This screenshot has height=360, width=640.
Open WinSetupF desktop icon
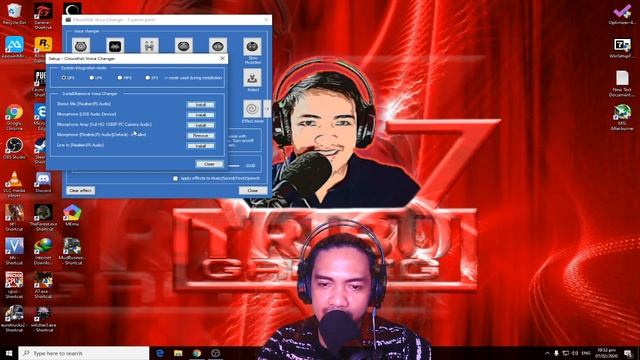pyautogui.click(x=622, y=48)
